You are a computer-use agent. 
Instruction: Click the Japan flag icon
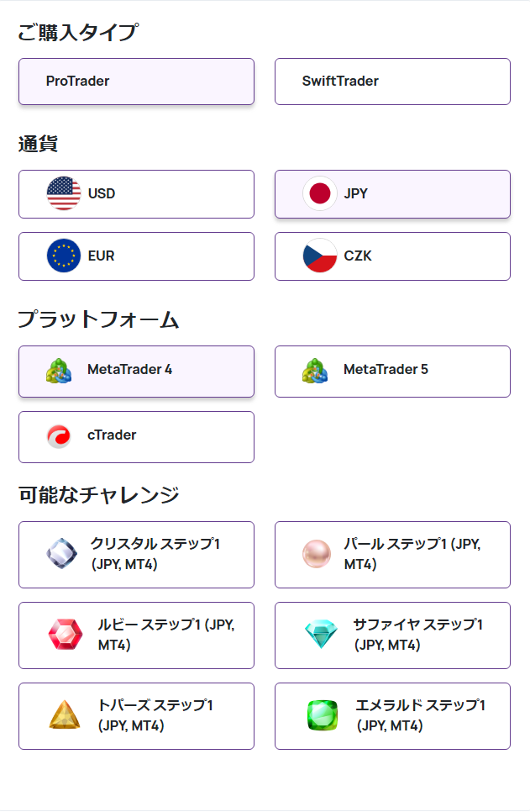click(x=320, y=194)
